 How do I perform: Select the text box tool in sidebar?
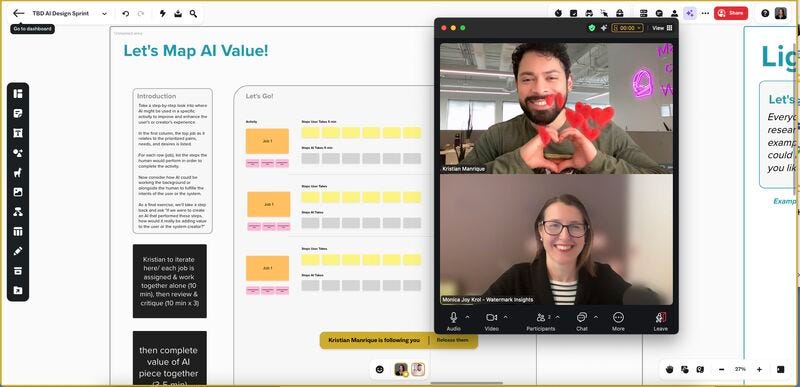point(18,133)
